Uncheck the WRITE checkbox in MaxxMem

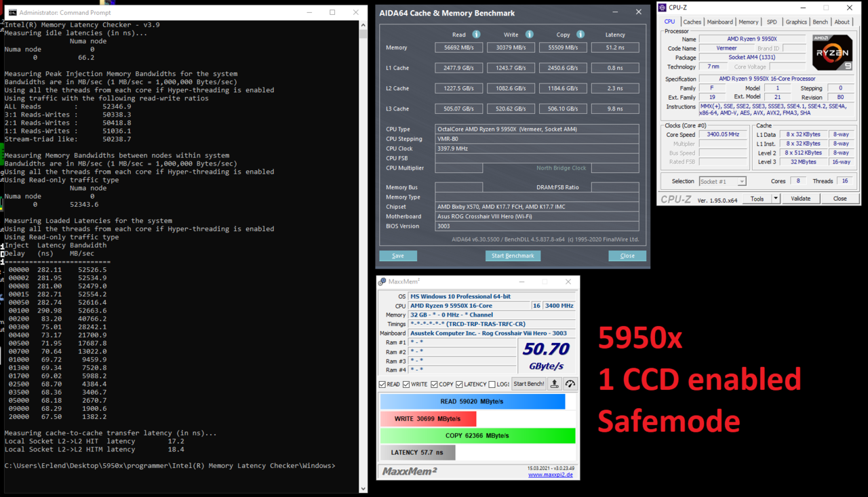pyautogui.click(x=406, y=384)
